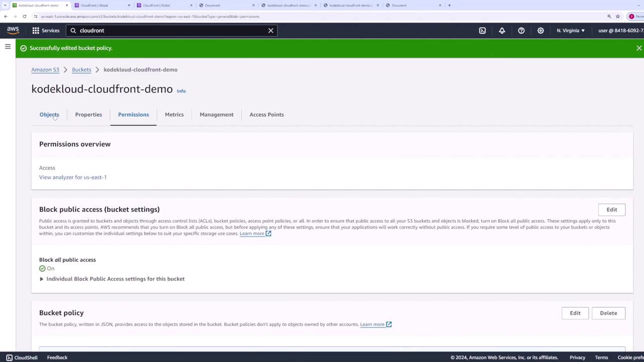Screen dimensions: 644x362
Task: Open the AWS console home logo
Action: (x=13, y=30)
